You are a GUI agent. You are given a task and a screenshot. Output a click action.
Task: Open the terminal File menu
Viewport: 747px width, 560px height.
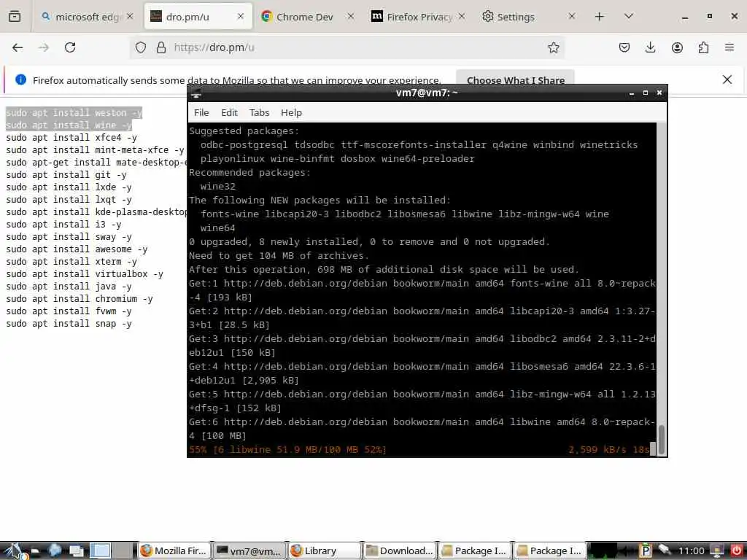201,112
